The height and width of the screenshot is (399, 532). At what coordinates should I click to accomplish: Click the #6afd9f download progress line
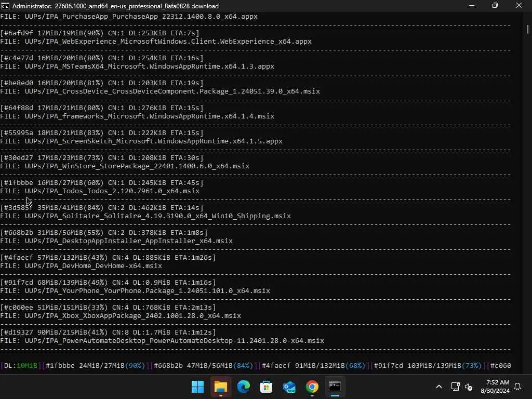[100, 33]
